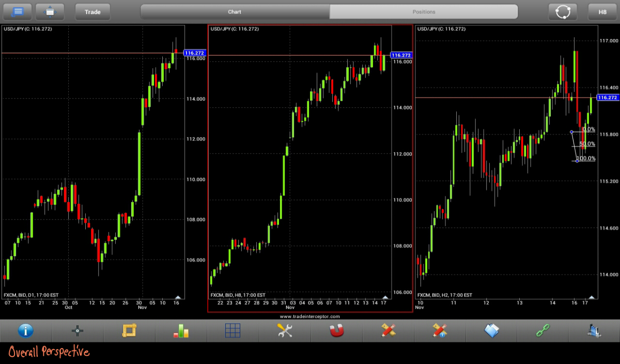Grab the Fibonacci bottom anchor point
620x364 pixels.
[577, 161]
